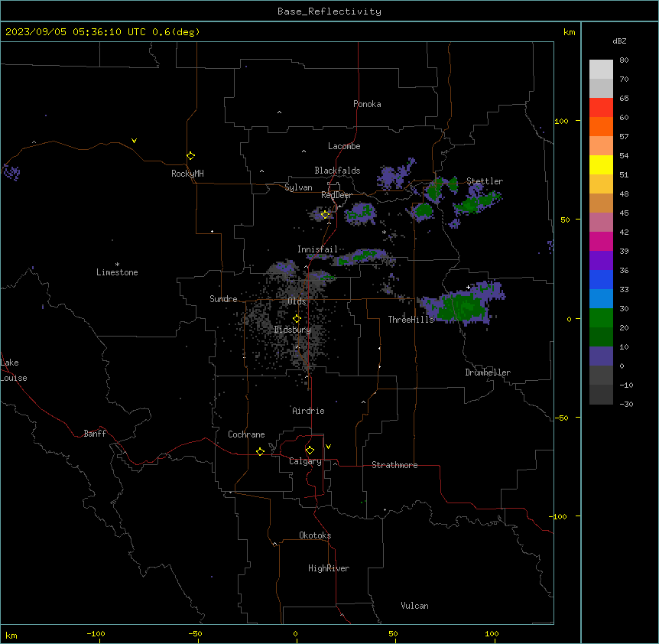659x644 pixels.
Task: Click the yellow V marker northwest of RockyMH
Action: point(134,141)
